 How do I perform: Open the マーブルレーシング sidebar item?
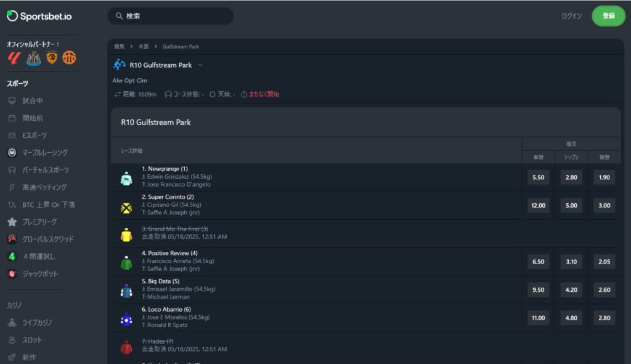(x=38, y=153)
